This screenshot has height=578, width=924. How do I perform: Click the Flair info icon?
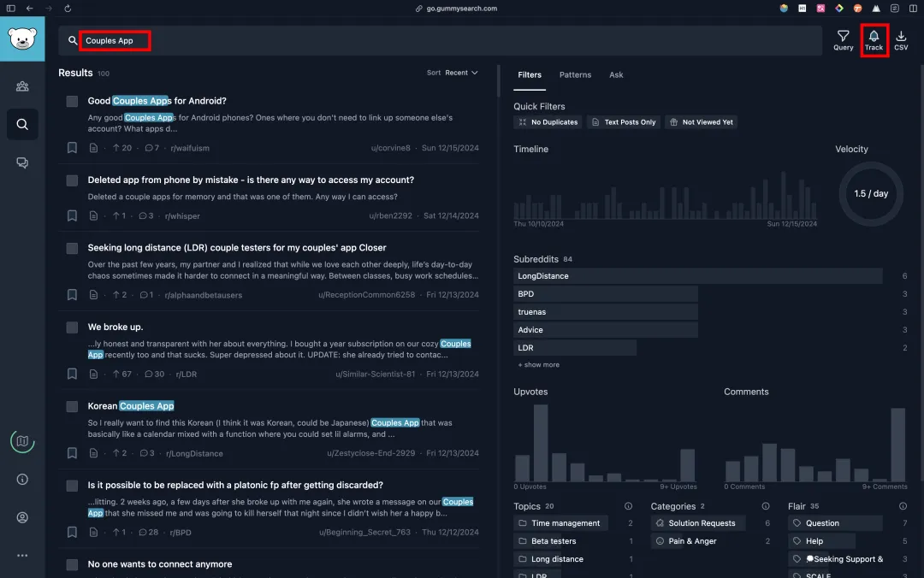(903, 506)
